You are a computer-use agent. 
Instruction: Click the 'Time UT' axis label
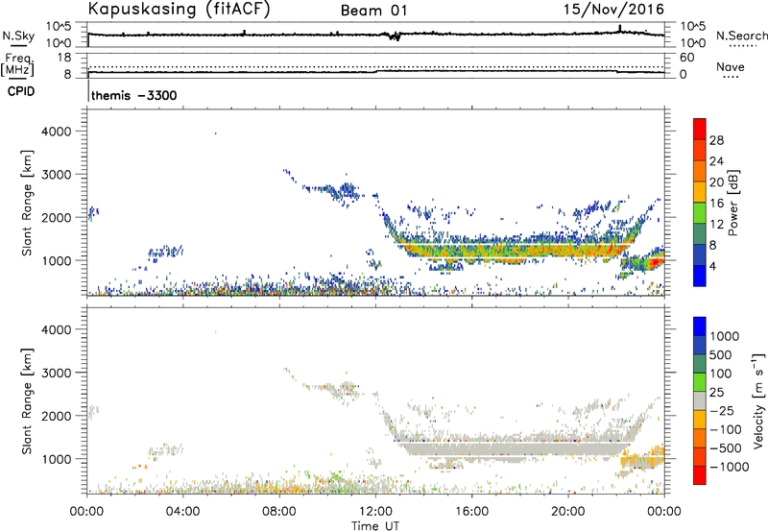click(375, 526)
